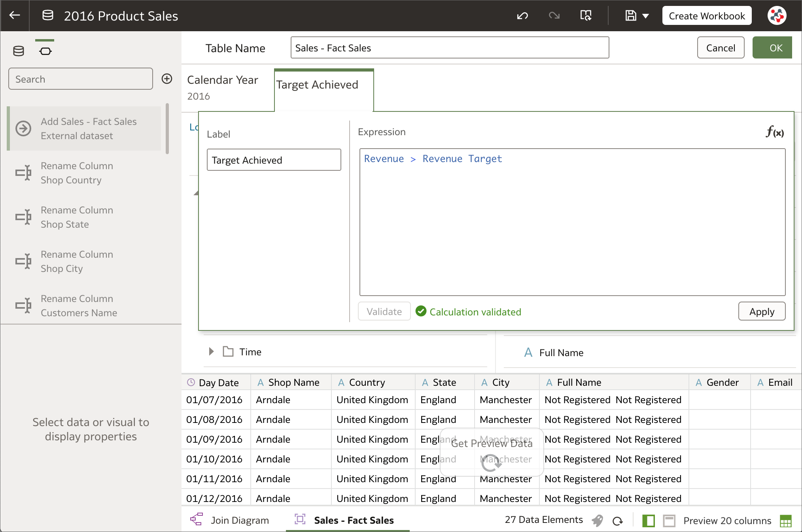
Task: Click inside the Table Name field
Action: pyautogui.click(x=449, y=47)
